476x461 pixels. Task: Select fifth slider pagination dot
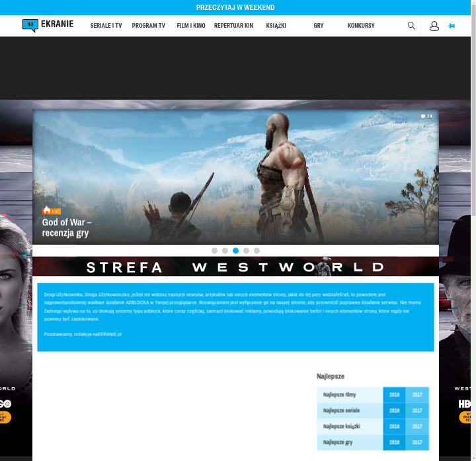point(257,250)
